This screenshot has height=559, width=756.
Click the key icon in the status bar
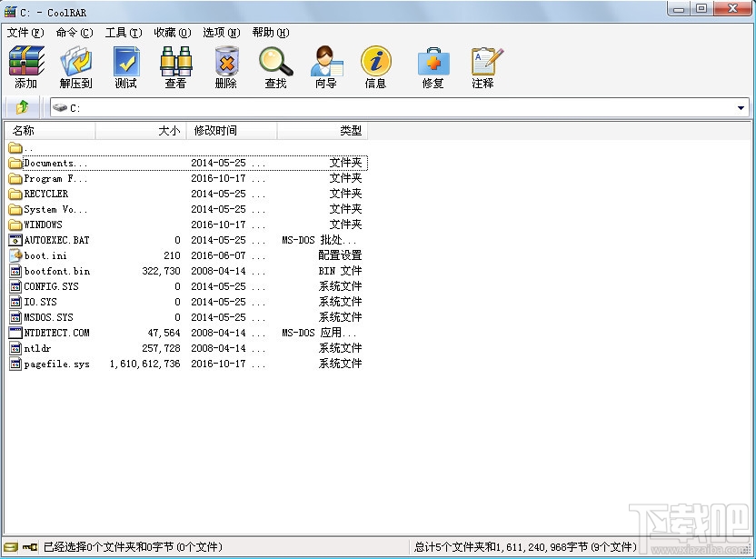point(30,547)
